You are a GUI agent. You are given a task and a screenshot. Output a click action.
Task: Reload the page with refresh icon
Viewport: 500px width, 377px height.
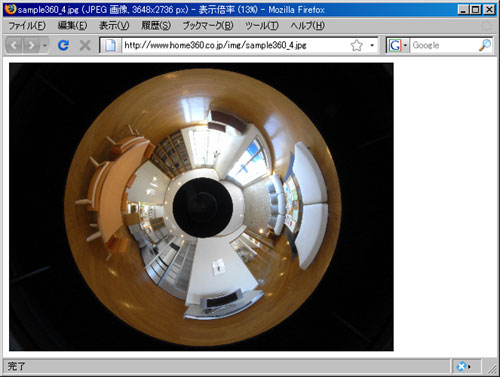(63, 45)
